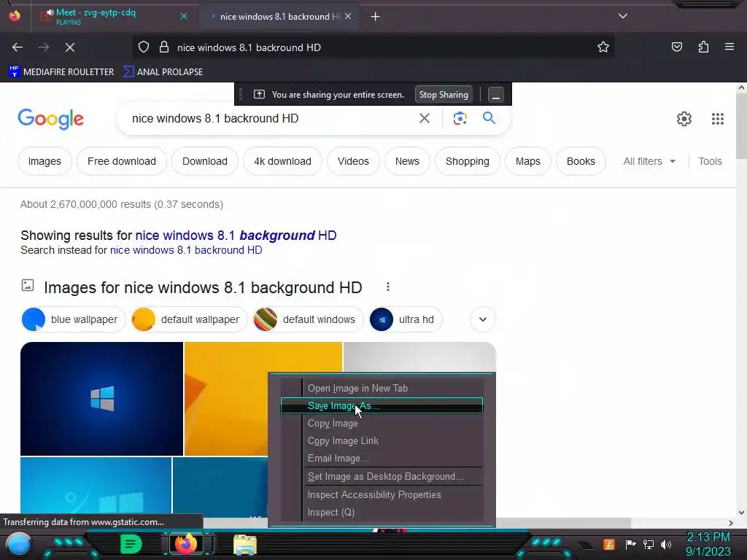Click the vertical page scrollbar thumb
The height and width of the screenshot is (560, 747).
741,126
